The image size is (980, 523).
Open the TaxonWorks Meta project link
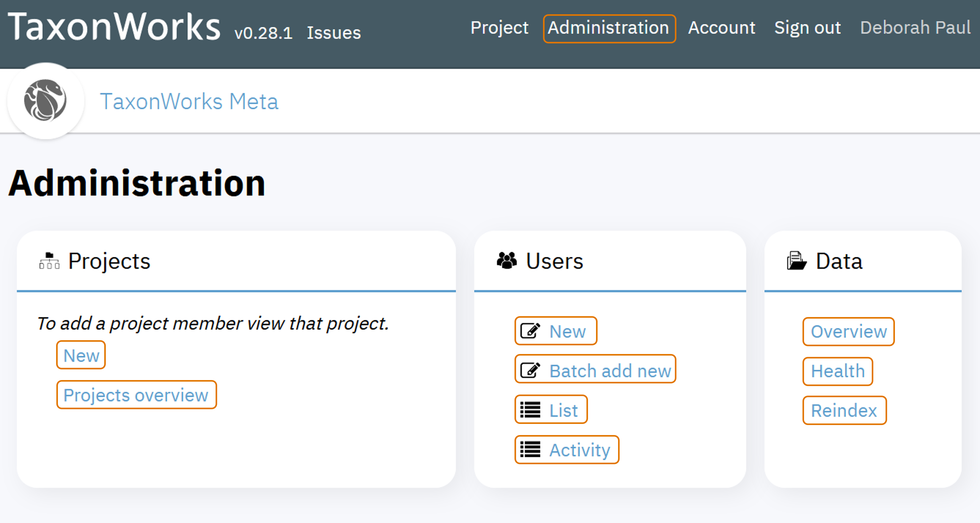[189, 102]
